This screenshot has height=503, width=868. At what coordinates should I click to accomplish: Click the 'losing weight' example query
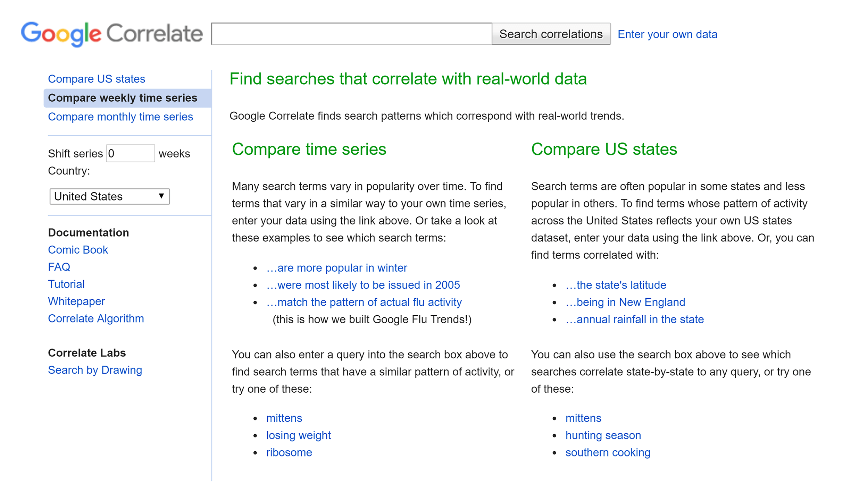tap(299, 435)
